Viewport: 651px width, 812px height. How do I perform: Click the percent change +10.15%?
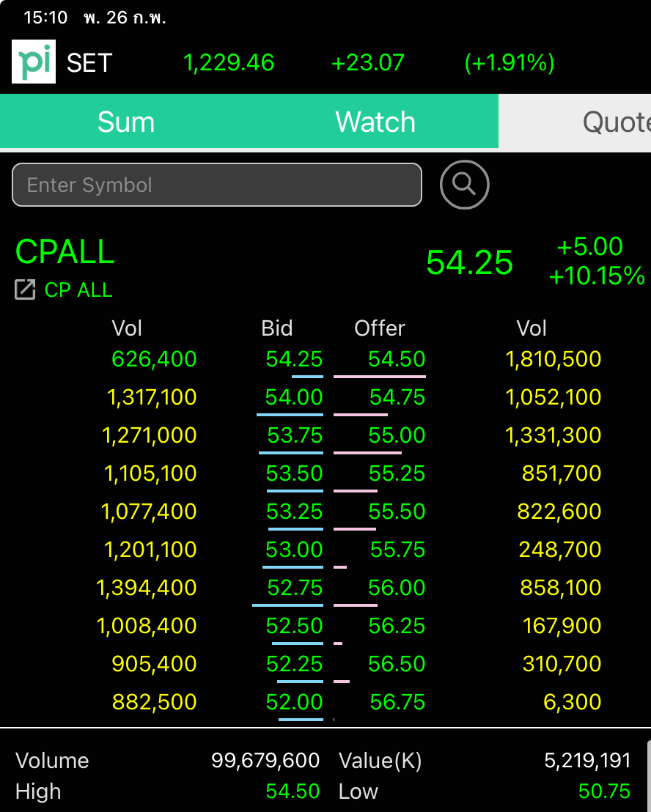(x=597, y=276)
